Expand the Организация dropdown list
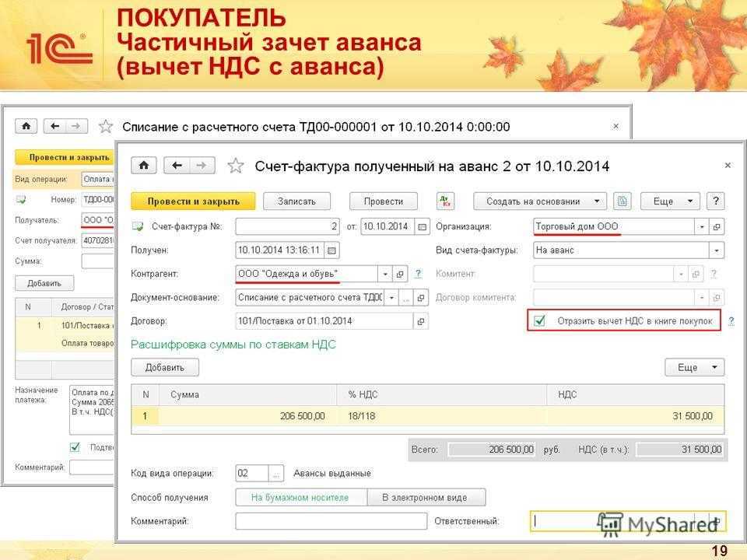This screenshot has width=747, height=560. click(x=702, y=226)
